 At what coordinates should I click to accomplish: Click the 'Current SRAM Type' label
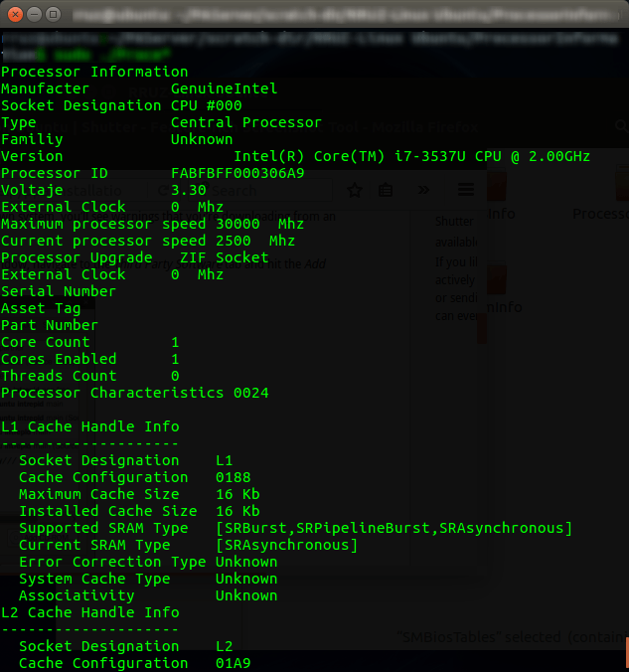94,545
